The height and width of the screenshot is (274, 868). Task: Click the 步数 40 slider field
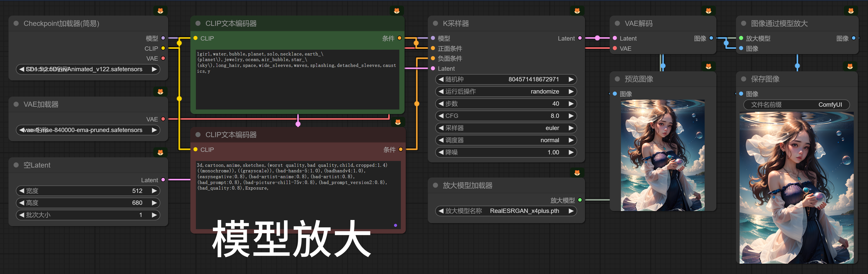pyautogui.click(x=506, y=104)
